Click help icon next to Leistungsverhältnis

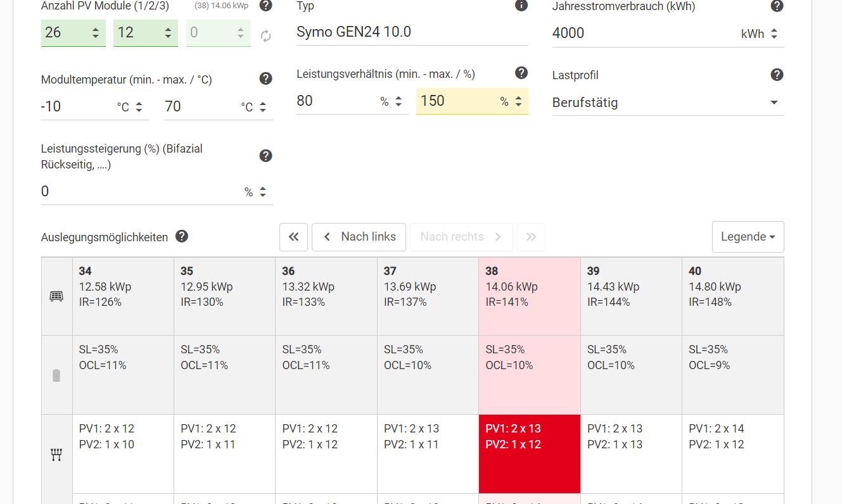pyautogui.click(x=521, y=73)
